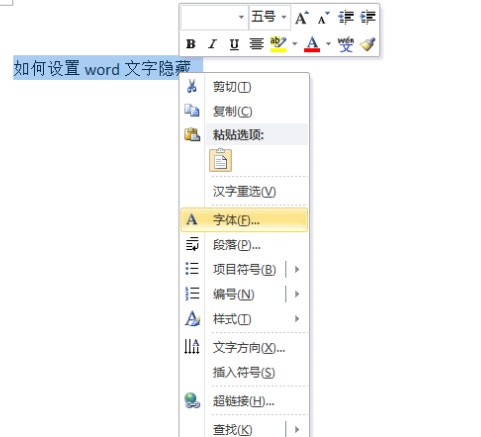Screen dimensions: 481x437
Task: Click the numbering list icon
Action: point(192,294)
